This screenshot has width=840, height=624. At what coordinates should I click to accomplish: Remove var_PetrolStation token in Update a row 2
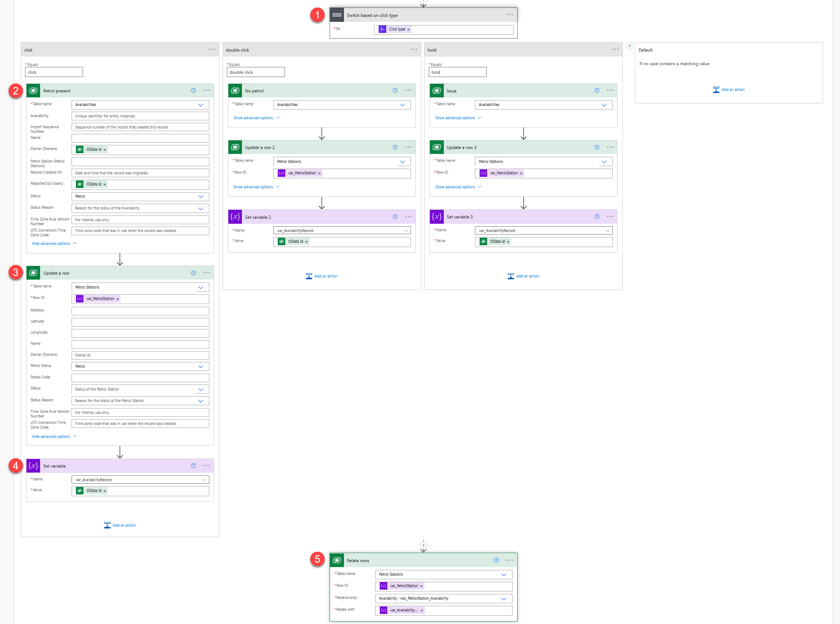319,173
